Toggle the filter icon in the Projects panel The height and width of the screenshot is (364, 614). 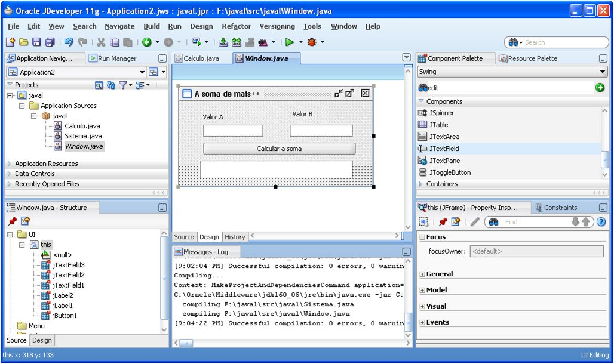click(x=124, y=85)
